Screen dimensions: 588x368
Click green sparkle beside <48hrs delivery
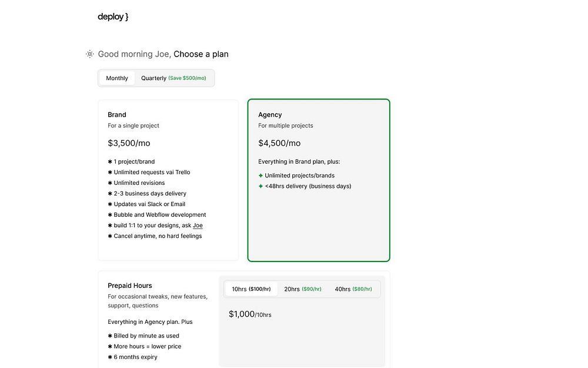[260, 186]
